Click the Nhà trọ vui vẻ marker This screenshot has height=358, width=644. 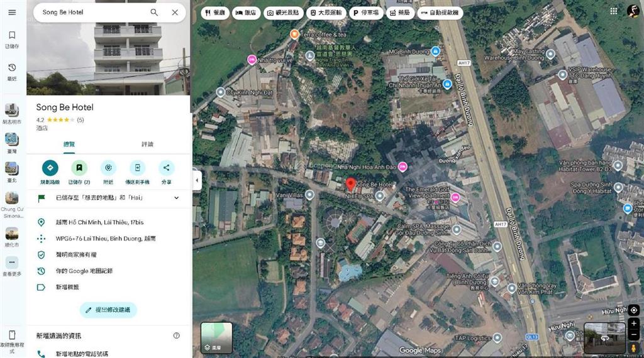[x=252, y=60]
